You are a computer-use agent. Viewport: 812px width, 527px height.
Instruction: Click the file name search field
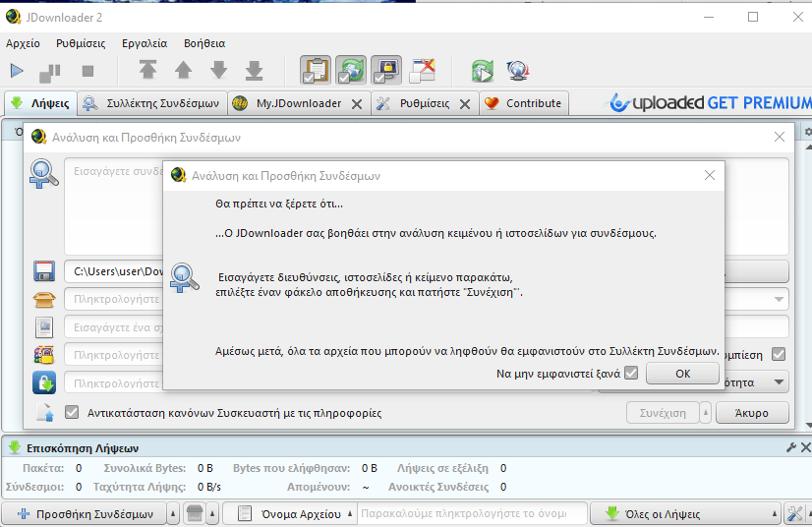472,513
